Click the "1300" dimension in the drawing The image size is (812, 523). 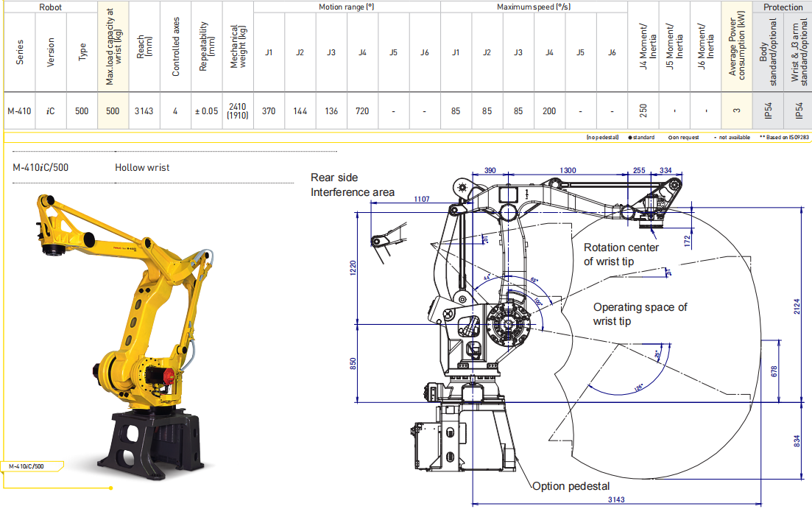(x=568, y=170)
